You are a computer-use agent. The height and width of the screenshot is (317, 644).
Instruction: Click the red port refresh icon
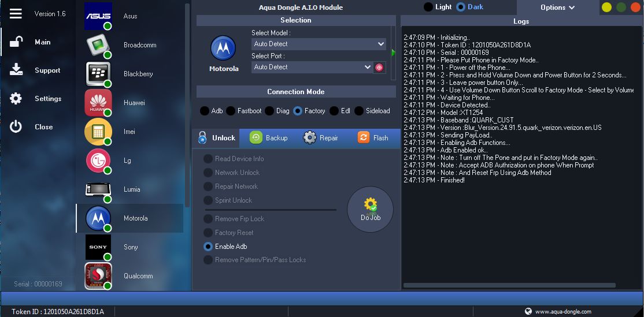click(x=379, y=67)
